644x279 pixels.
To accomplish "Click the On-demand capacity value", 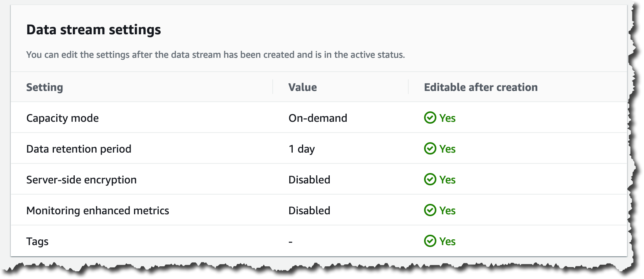I will click(x=318, y=118).
